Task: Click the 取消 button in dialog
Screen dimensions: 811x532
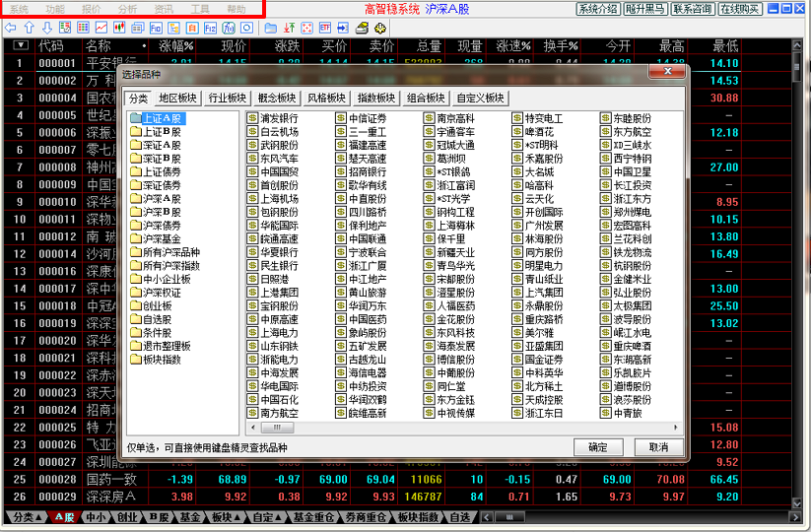Action: (659, 447)
